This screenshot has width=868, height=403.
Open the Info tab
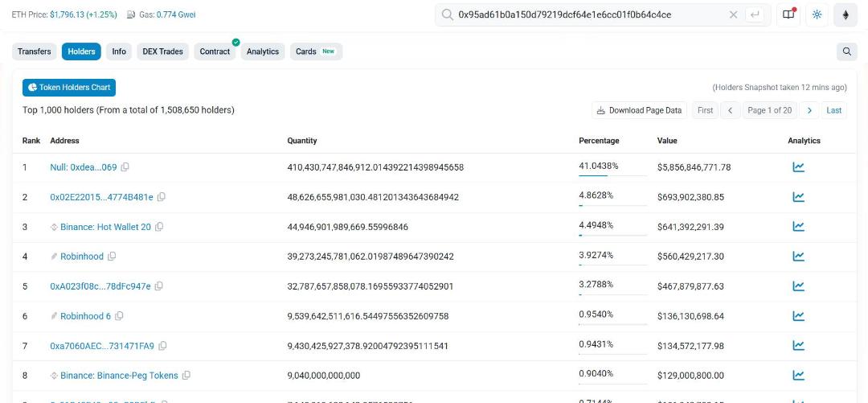click(119, 51)
